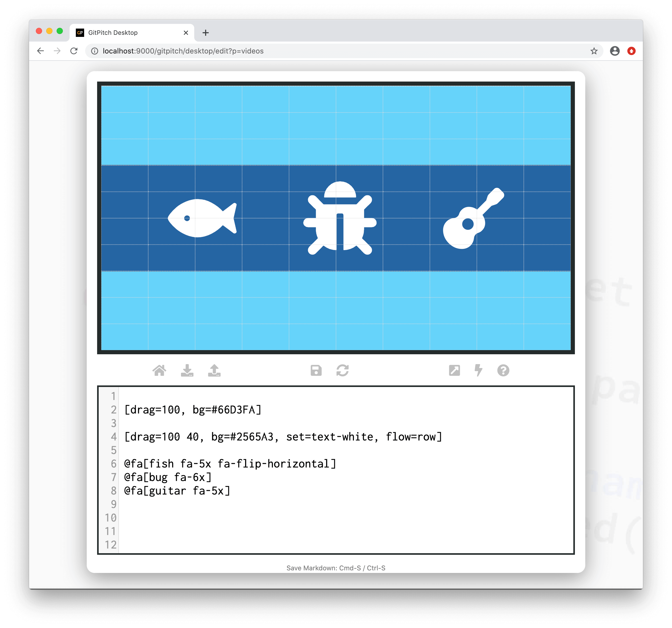Viewport: 672px width, 628px height.
Task: Select the GitPitch Desktop tab
Action: pos(132,33)
